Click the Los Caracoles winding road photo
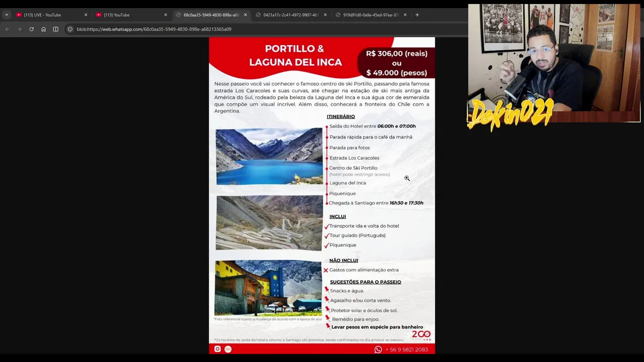This screenshot has width=644, height=362. (269, 223)
